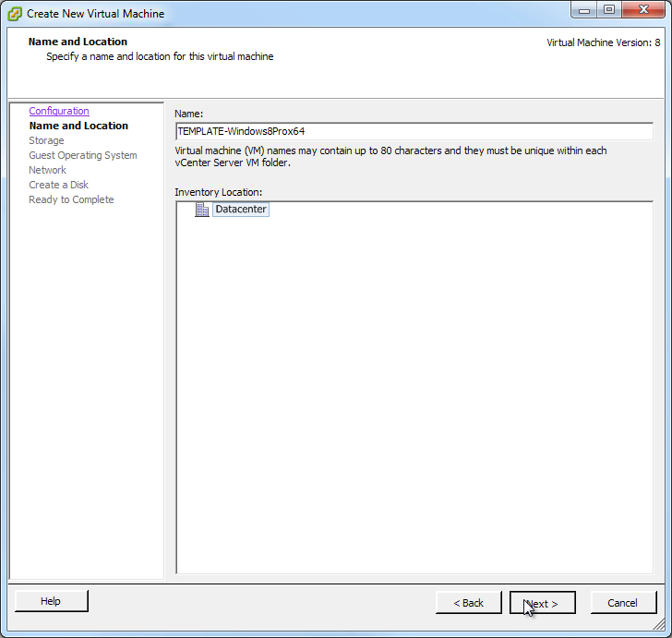The height and width of the screenshot is (638, 672).
Task: Click the window corner grip
Action: [x=659, y=625]
